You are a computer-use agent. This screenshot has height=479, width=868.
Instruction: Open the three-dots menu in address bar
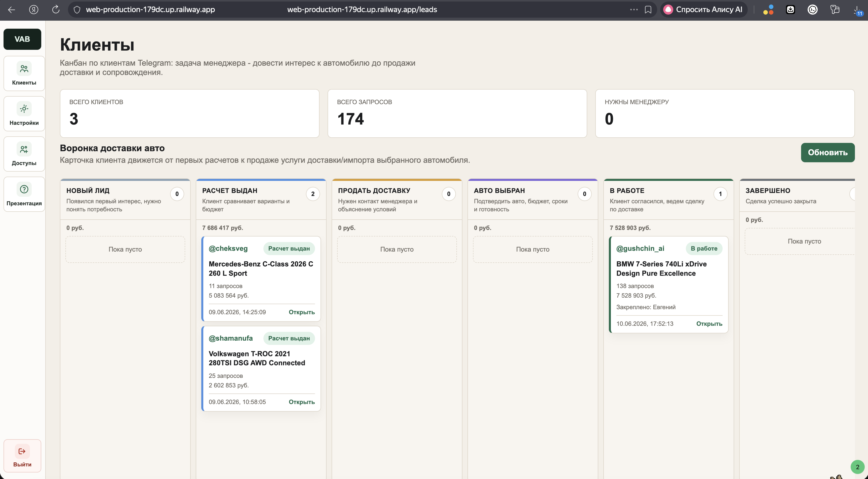(634, 9)
